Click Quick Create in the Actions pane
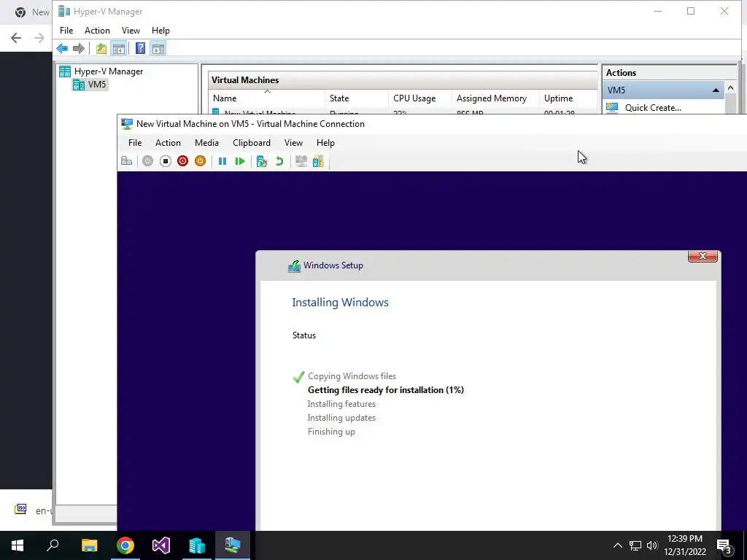The width and height of the screenshot is (747, 560). (653, 108)
